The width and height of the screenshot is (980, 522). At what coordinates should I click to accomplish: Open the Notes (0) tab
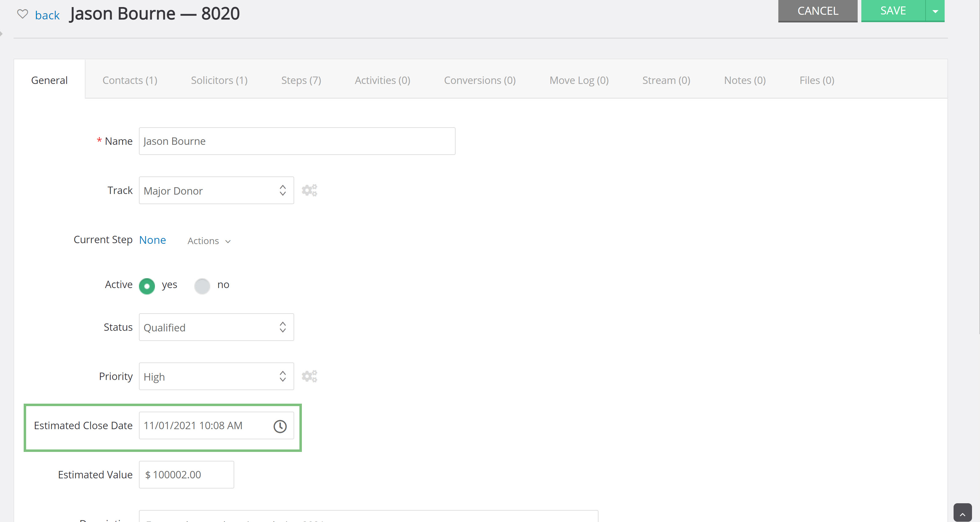click(745, 80)
